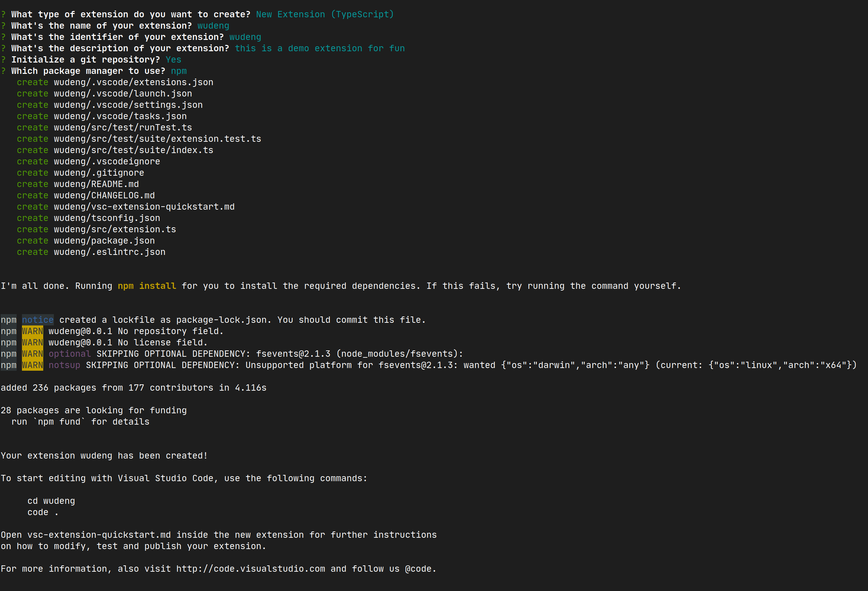Click "on how to modify, test and publish" line

(x=133, y=546)
